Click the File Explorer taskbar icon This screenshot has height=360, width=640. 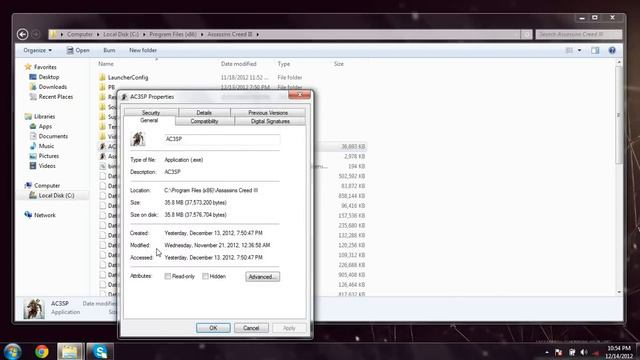[x=70, y=351]
